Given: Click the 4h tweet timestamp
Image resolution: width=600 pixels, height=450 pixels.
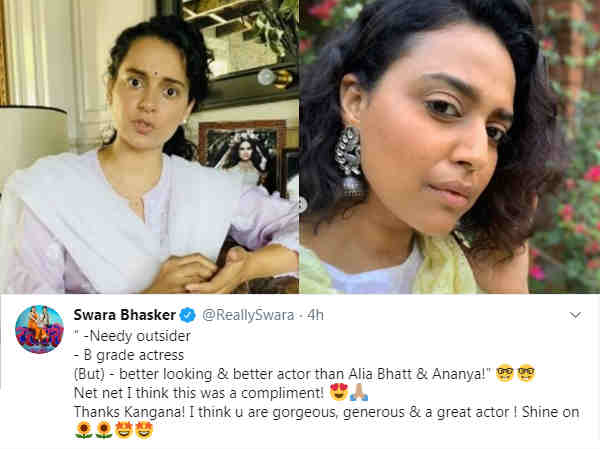Looking at the screenshot, I should tap(316, 315).
